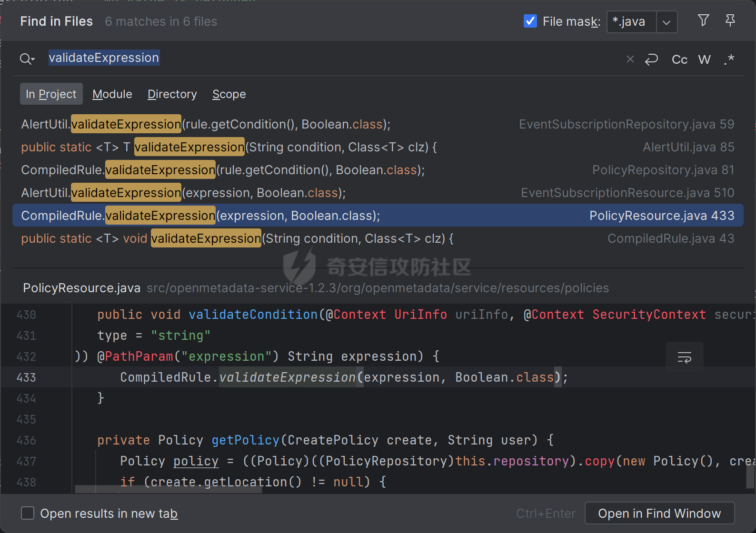756x533 pixels.
Task: Clear the search text with X icon
Action: (630, 59)
